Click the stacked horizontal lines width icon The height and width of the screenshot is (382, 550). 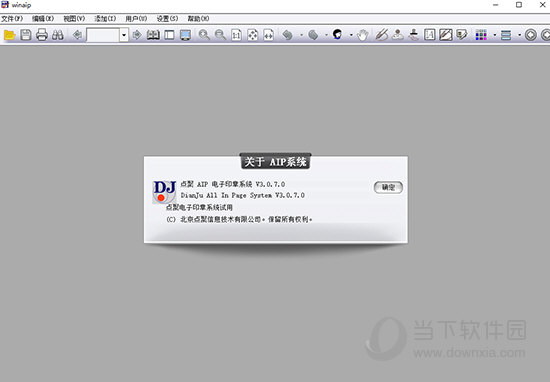pos(506,35)
